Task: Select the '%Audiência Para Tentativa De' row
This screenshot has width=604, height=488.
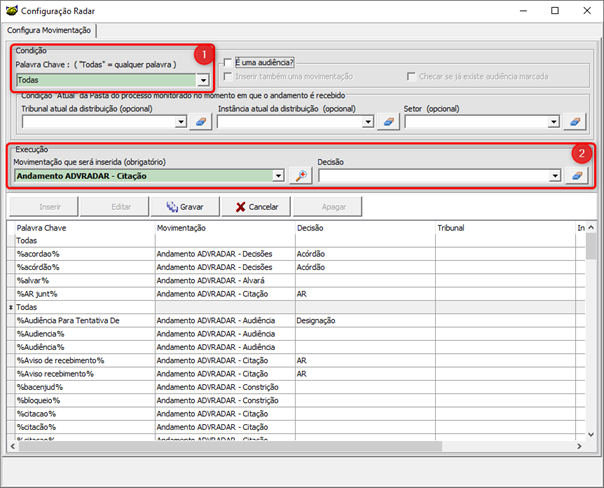Action: (x=296, y=320)
